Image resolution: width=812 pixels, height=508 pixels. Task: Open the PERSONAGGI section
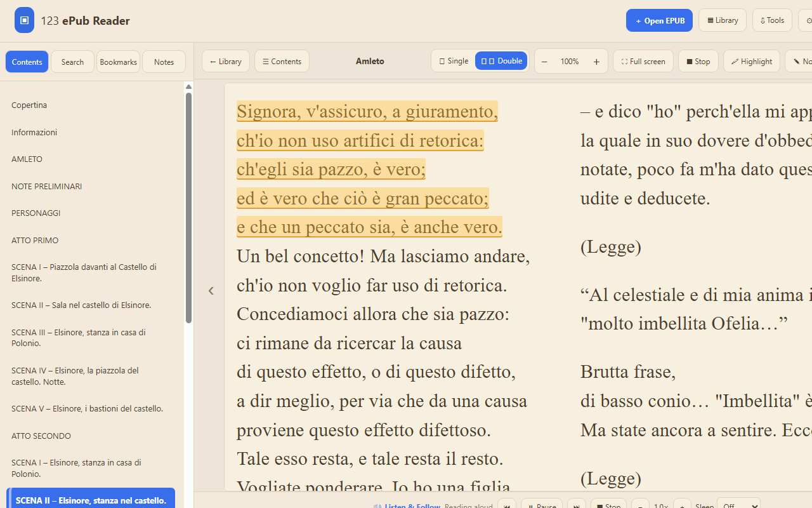pyautogui.click(x=91, y=213)
